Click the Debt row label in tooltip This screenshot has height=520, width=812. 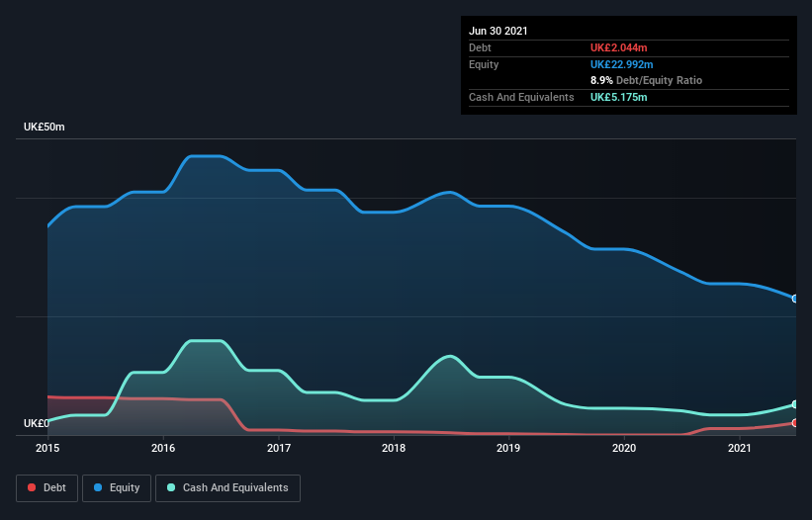(x=480, y=47)
